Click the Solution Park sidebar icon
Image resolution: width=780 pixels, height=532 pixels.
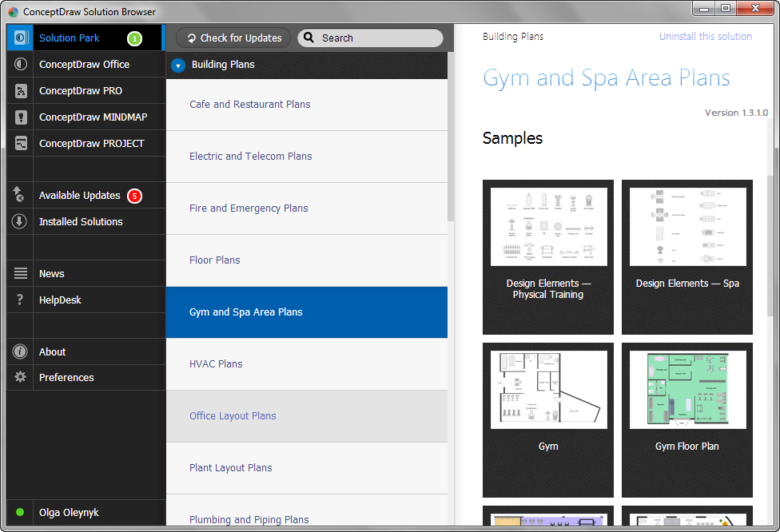(21, 38)
